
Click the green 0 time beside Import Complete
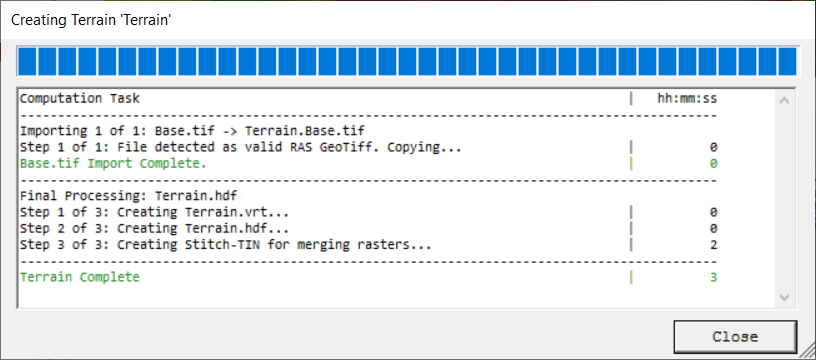713,163
